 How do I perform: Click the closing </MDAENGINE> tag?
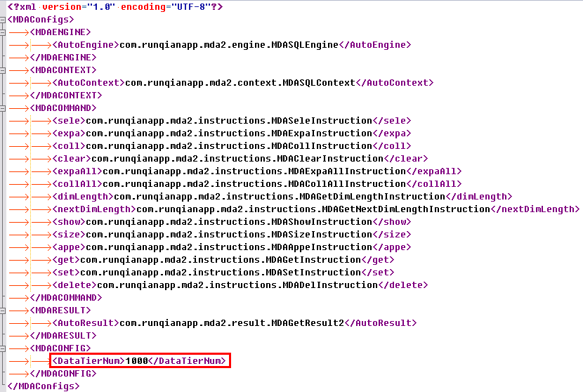point(63,58)
